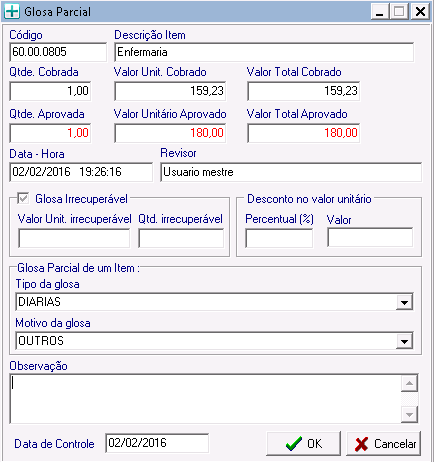The height and width of the screenshot is (462, 434).
Task: Click the red X icon on Cancelar
Action: pyautogui.click(x=361, y=444)
